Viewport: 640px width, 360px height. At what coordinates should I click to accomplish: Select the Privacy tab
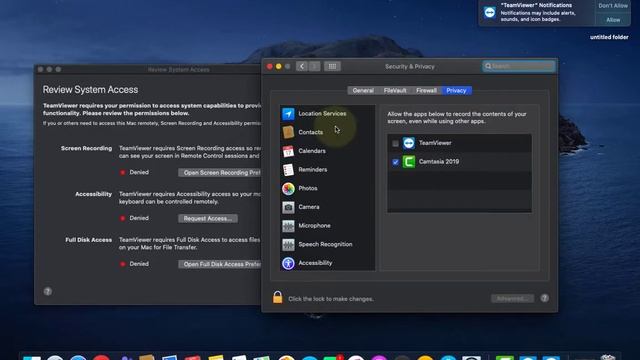tap(456, 91)
